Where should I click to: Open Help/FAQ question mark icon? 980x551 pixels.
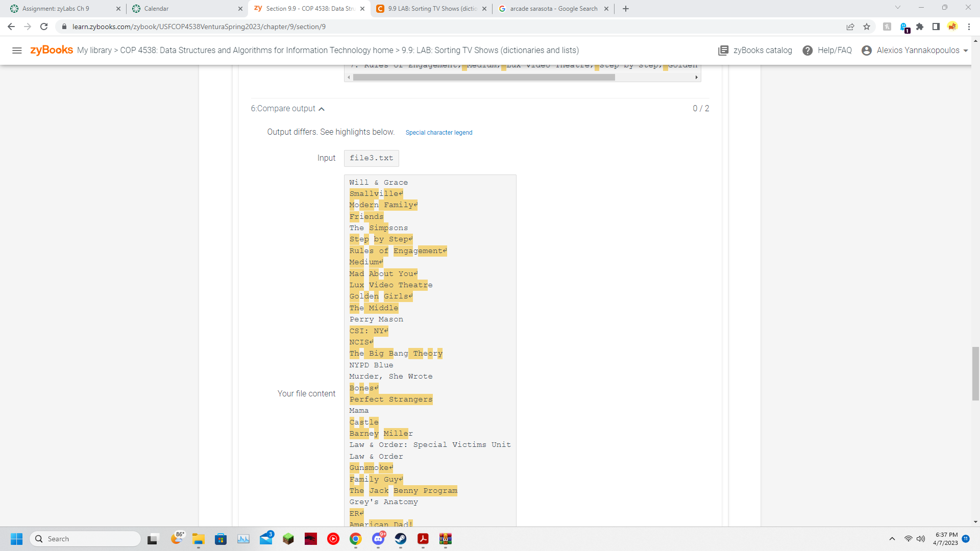(x=807, y=50)
